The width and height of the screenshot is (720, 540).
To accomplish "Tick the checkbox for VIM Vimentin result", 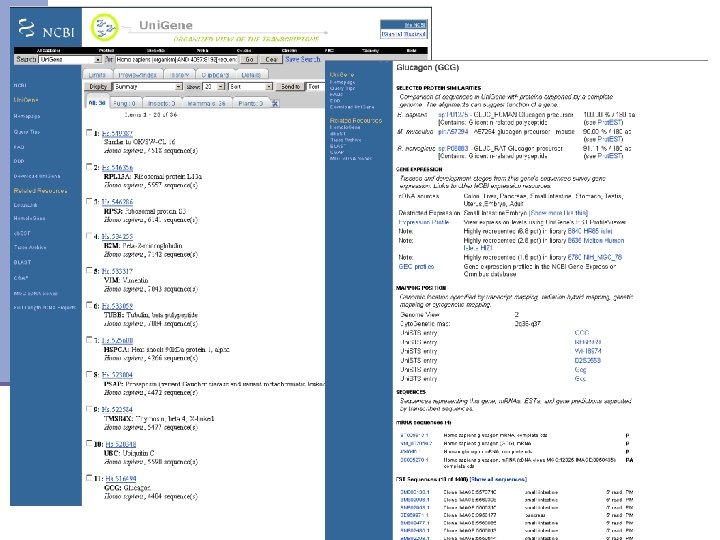I will (89, 270).
